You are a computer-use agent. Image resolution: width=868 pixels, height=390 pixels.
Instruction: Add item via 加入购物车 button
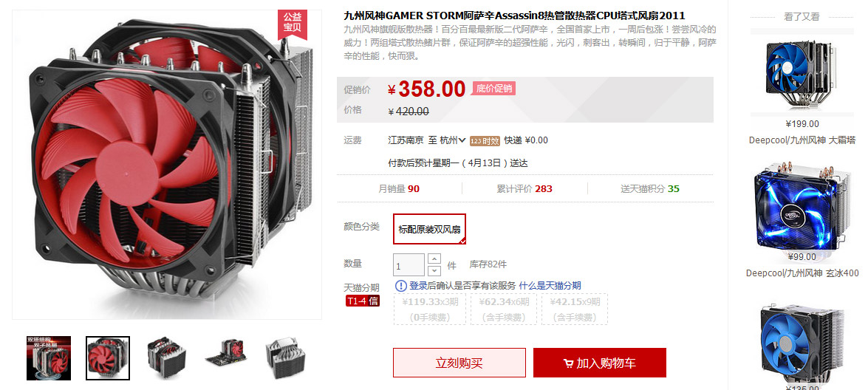[x=600, y=363]
